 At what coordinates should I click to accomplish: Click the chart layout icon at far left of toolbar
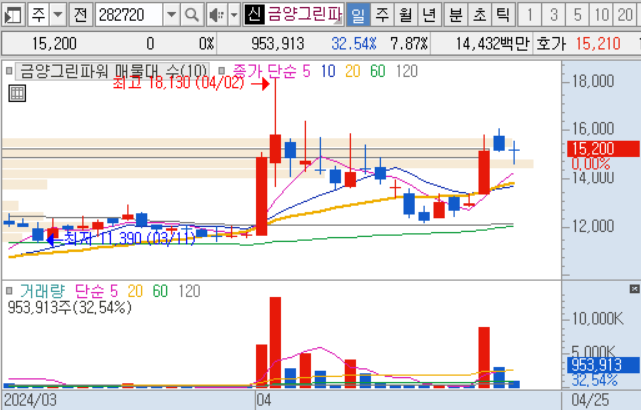pos(12,15)
